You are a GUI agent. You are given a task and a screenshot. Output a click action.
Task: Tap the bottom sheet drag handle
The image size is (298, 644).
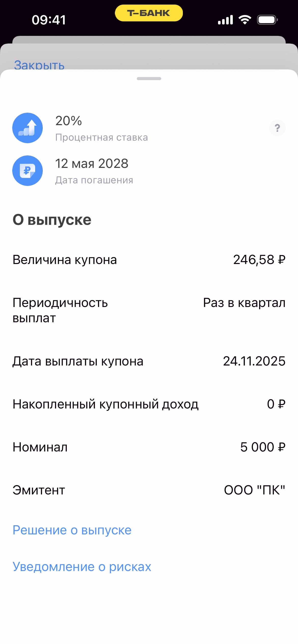[149, 79]
